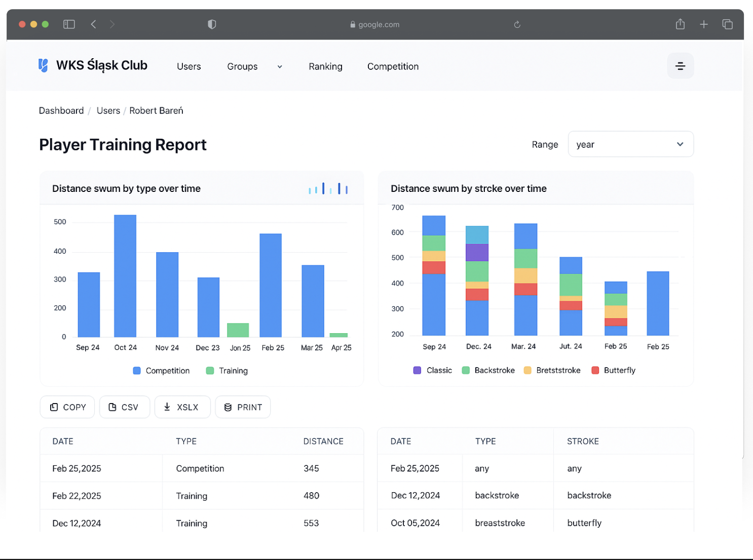Toggle Training series in legend
Viewport: 753px width, 560px height.
227,371
